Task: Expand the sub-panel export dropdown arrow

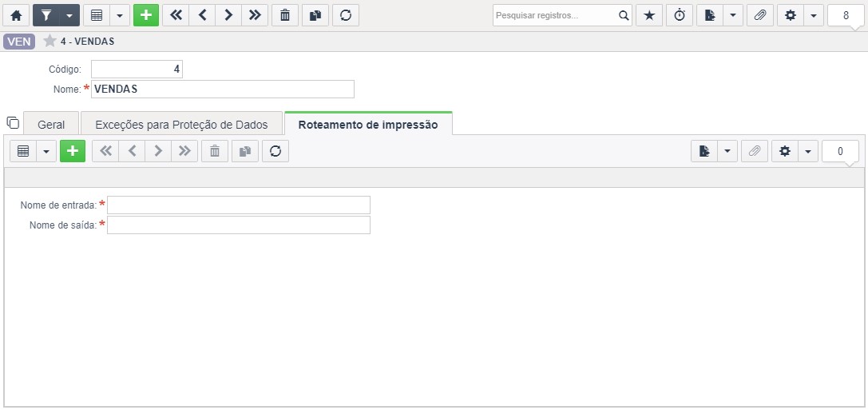Action: (727, 151)
